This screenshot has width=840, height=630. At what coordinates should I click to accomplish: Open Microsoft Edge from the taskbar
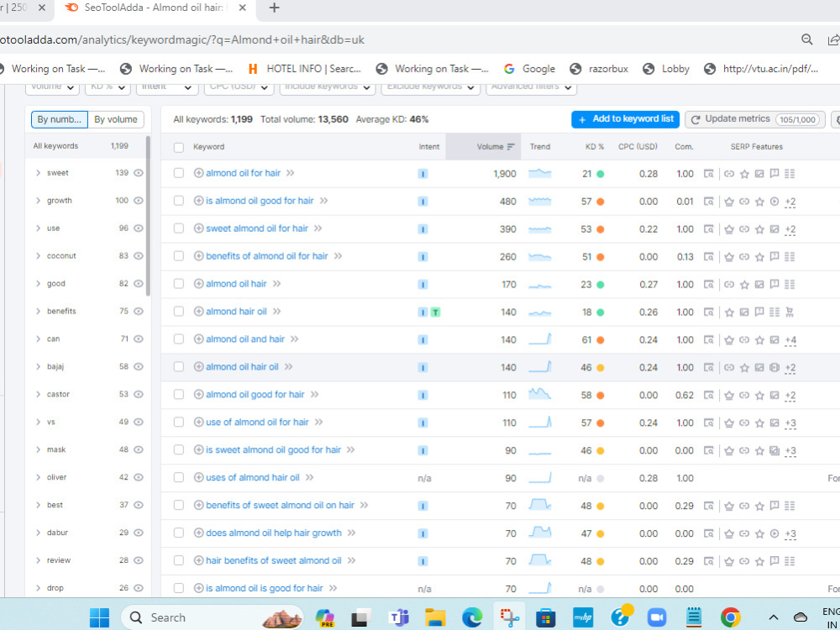472,617
